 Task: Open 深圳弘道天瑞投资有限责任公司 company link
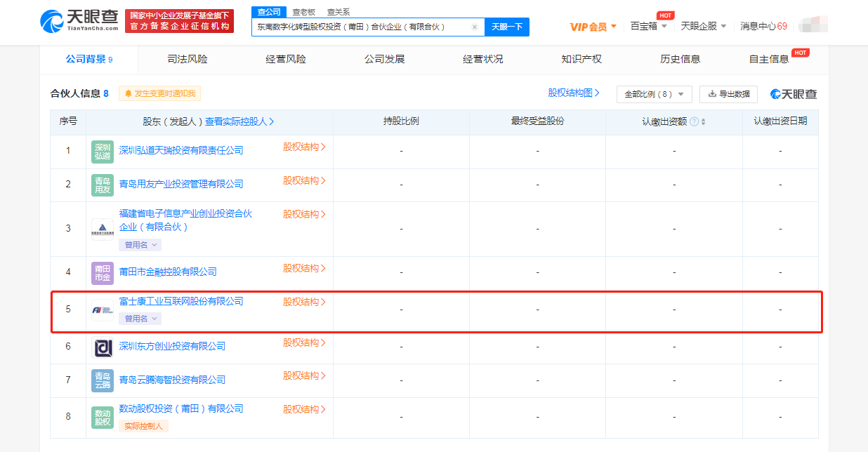(181, 150)
